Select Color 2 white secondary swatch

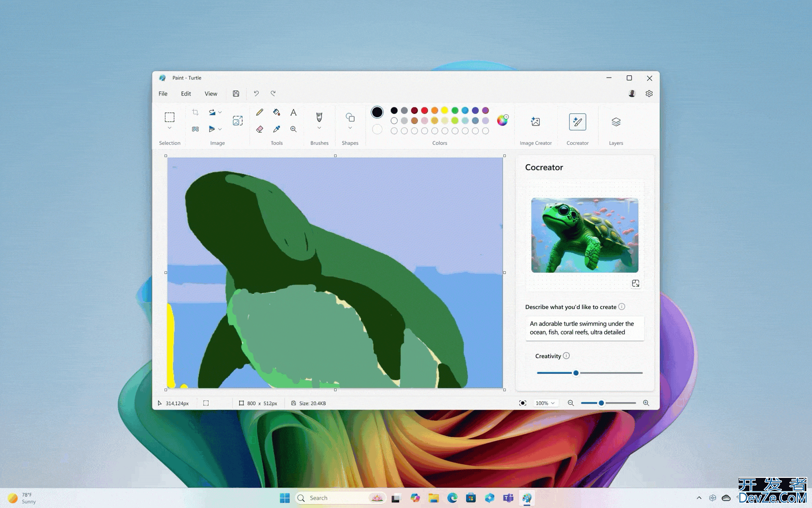pos(377,129)
